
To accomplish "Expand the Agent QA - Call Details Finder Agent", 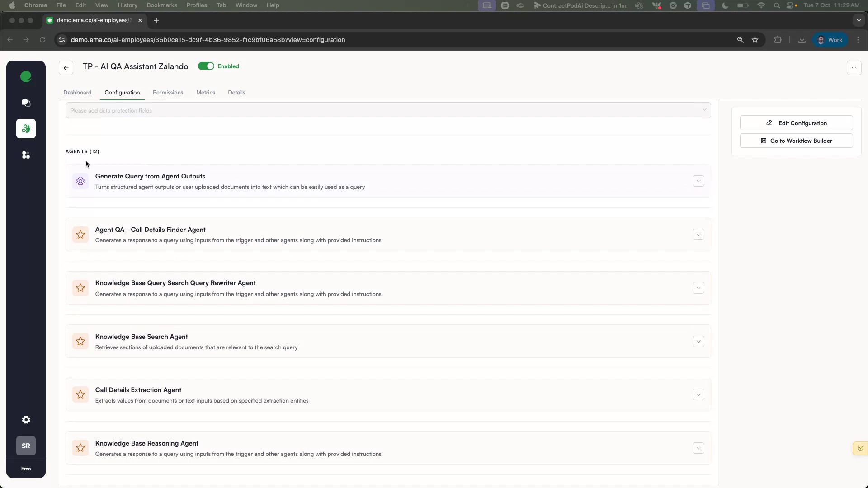I will tap(698, 235).
